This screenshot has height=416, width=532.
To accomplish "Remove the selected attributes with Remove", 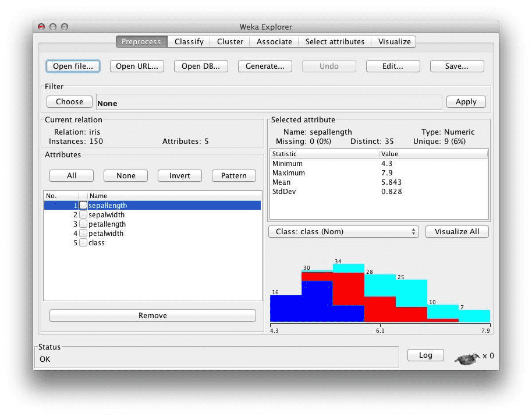I will click(152, 315).
